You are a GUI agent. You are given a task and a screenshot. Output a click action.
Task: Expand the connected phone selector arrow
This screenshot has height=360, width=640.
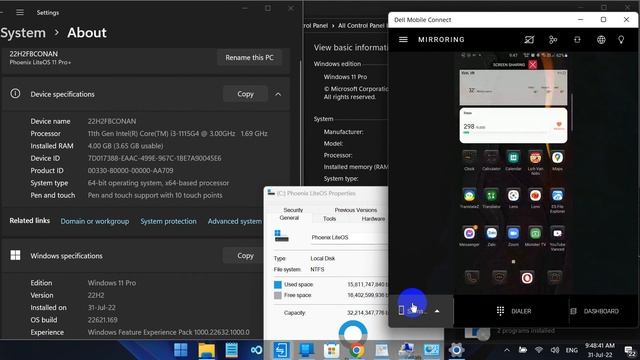pos(437,311)
